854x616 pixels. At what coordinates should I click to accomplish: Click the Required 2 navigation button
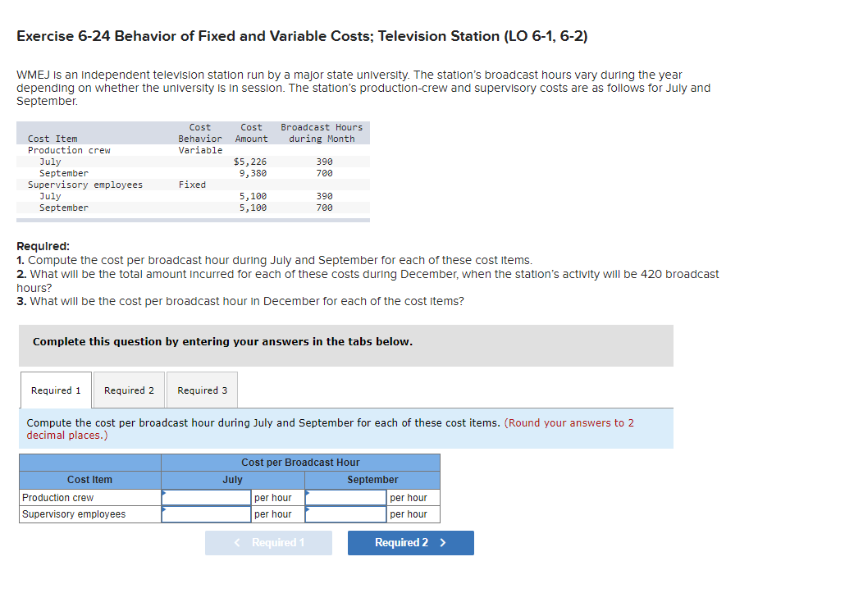tap(410, 542)
